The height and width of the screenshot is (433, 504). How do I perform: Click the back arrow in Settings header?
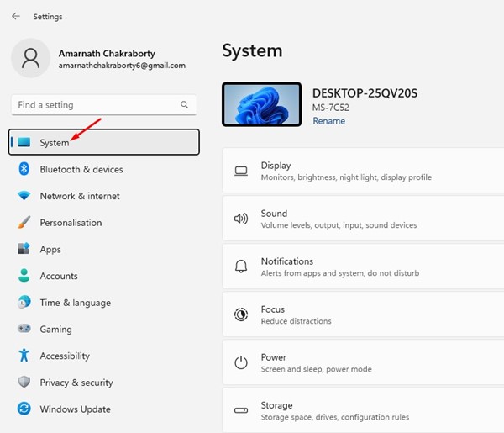16,16
